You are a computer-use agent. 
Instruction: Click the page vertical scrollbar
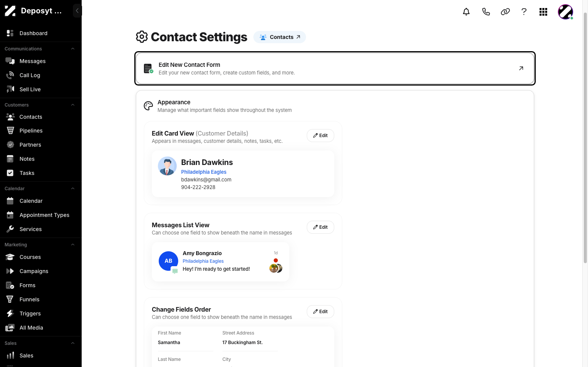(585, 137)
